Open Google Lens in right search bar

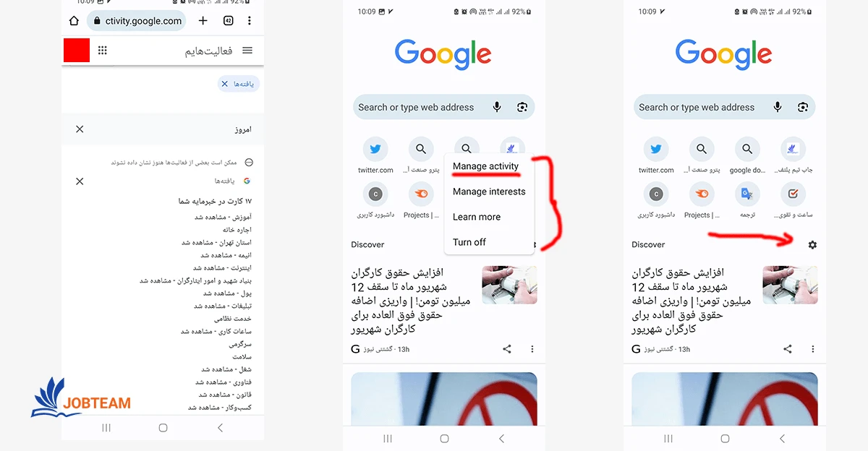click(802, 107)
